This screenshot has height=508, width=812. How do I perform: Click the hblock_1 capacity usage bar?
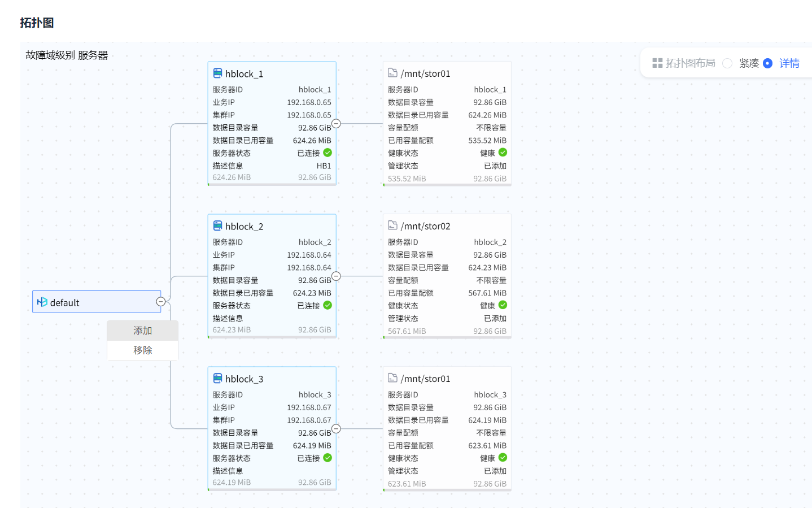pos(272,184)
